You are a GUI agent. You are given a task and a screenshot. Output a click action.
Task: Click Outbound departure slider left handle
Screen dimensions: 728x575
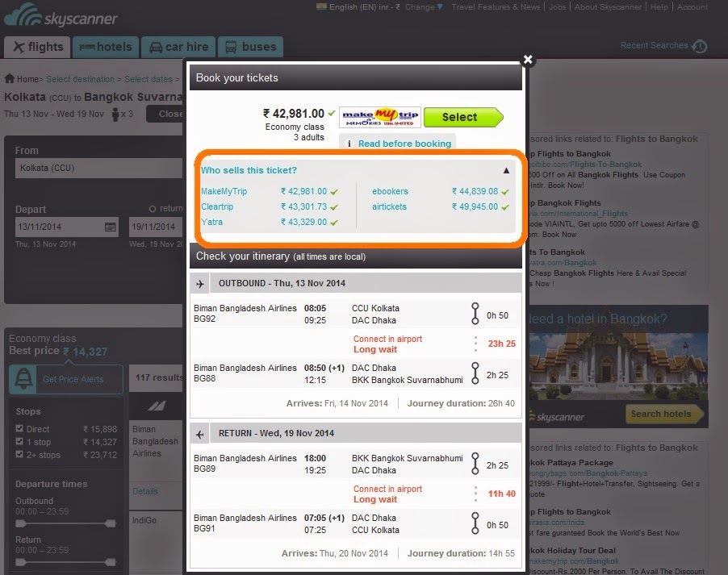tap(20, 523)
